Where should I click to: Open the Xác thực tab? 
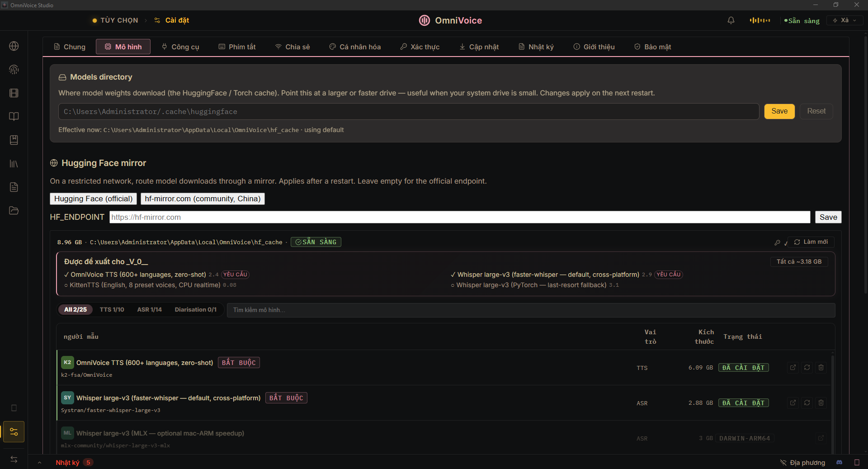point(420,47)
